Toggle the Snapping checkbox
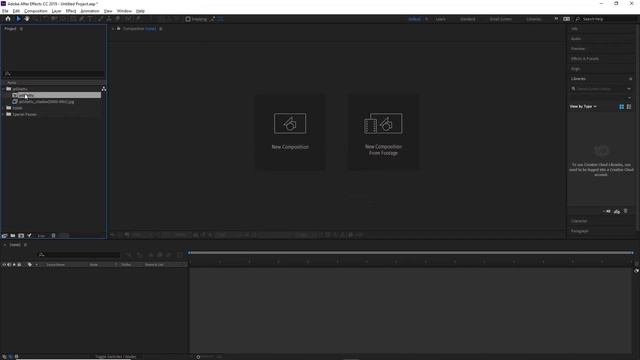Viewport: 640px width, 360px height. pyautogui.click(x=188, y=19)
